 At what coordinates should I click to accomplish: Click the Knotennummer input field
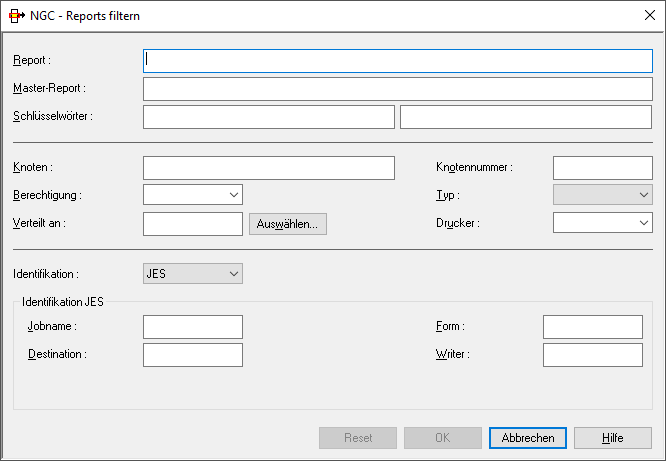pyautogui.click(x=603, y=168)
